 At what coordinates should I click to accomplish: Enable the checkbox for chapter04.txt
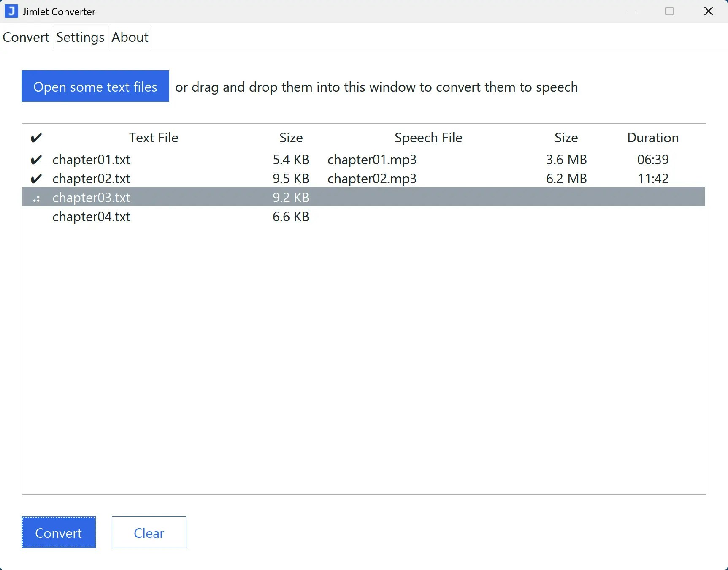click(36, 217)
